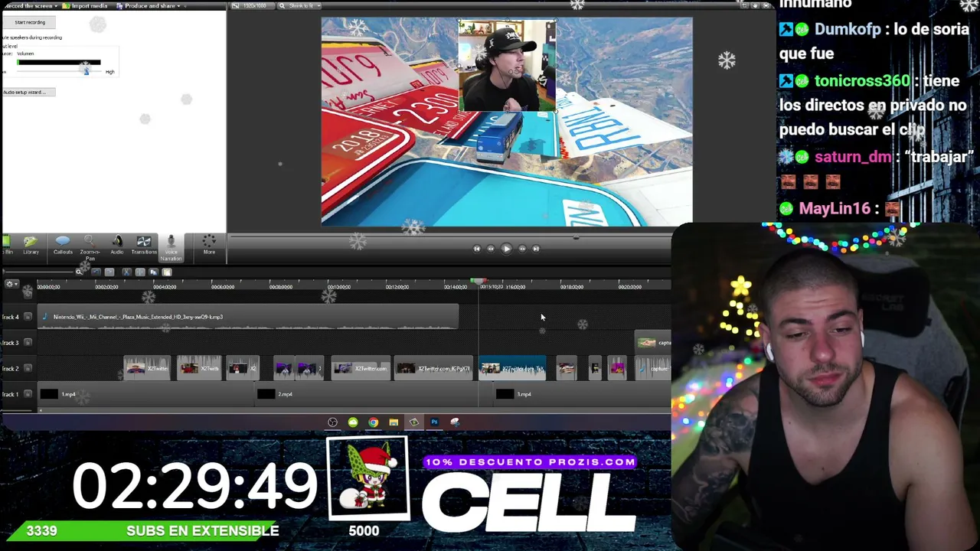Open the Zoom-n-Pan tab
Screen dimensions: 980x551
click(x=90, y=248)
